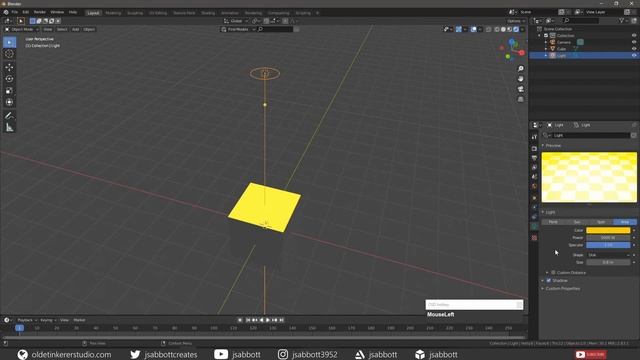
Task: Choose the Scale tool
Action: (9, 91)
